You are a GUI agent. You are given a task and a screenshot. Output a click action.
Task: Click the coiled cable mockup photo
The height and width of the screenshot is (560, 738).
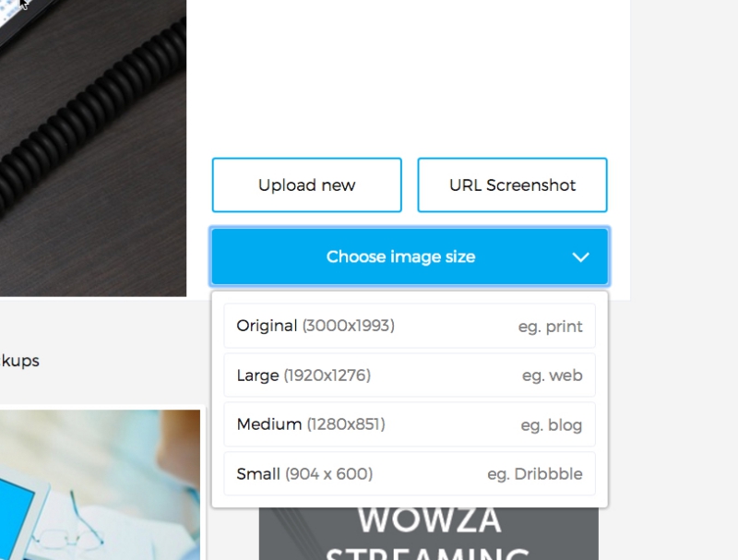pos(92,148)
